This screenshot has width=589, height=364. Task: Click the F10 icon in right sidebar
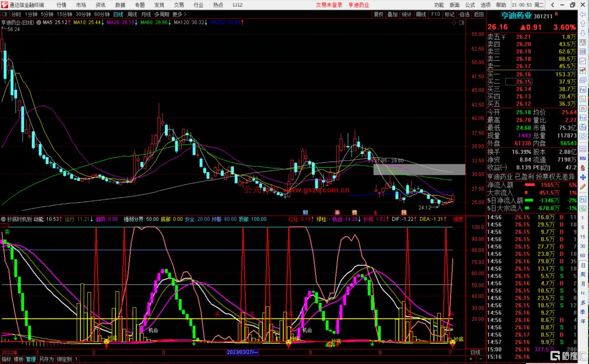click(583, 89)
